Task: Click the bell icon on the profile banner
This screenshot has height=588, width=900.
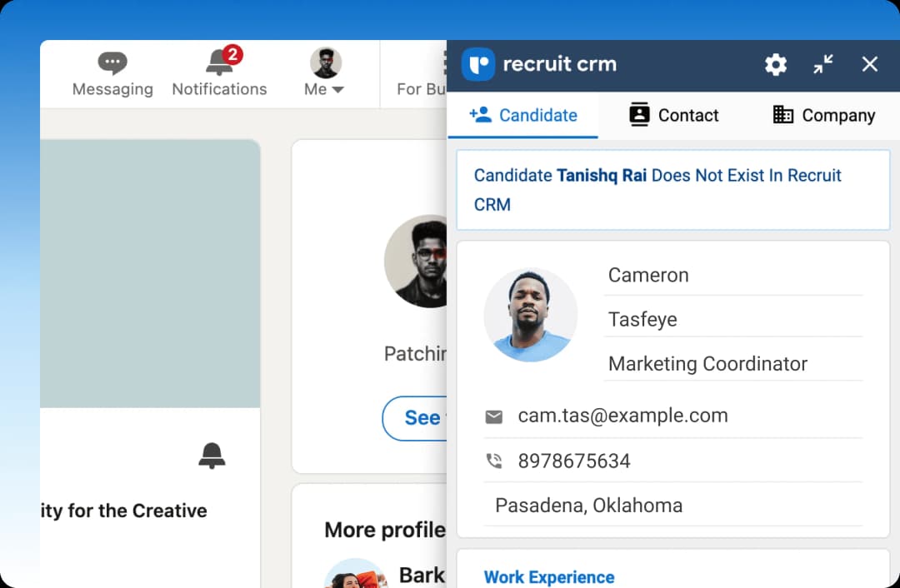Action: (x=212, y=456)
